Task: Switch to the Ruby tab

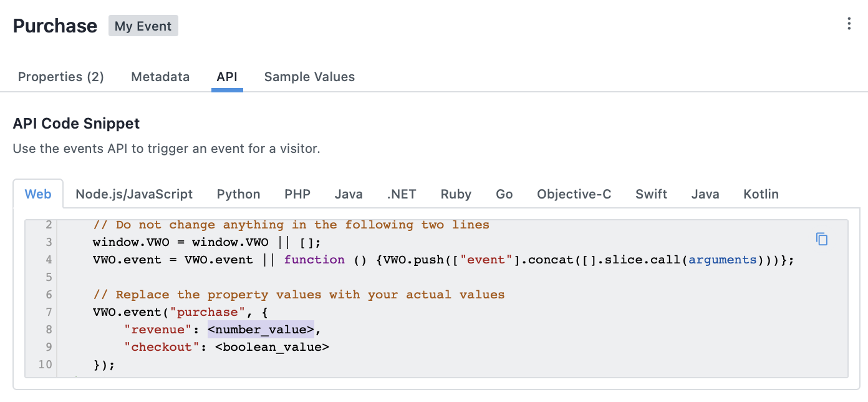Action: coord(456,194)
